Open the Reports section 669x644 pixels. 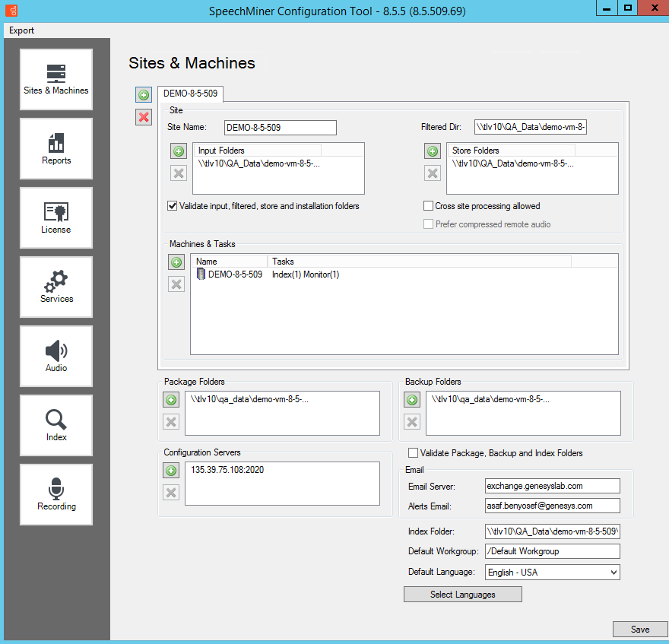click(56, 148)
